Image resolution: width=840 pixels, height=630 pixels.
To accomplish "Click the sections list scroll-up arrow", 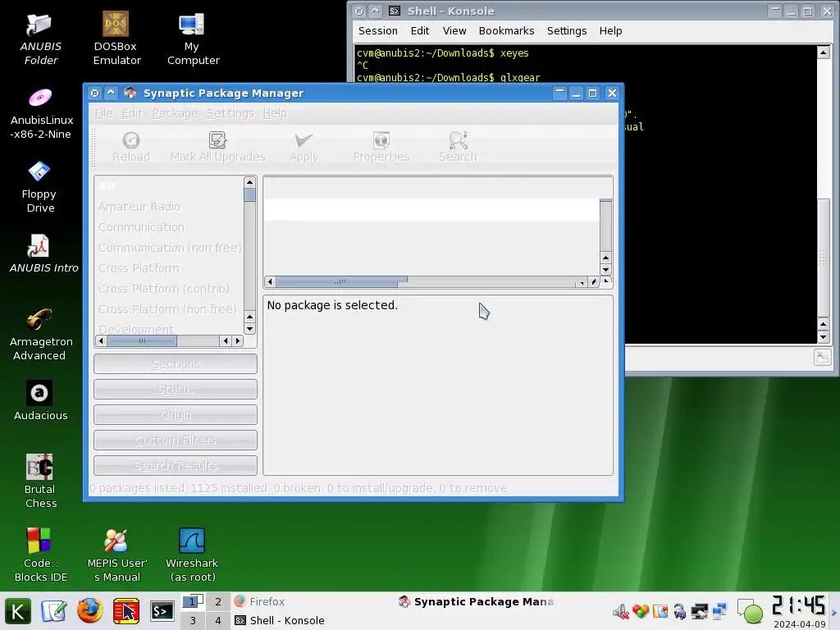I will pos(249,182).
